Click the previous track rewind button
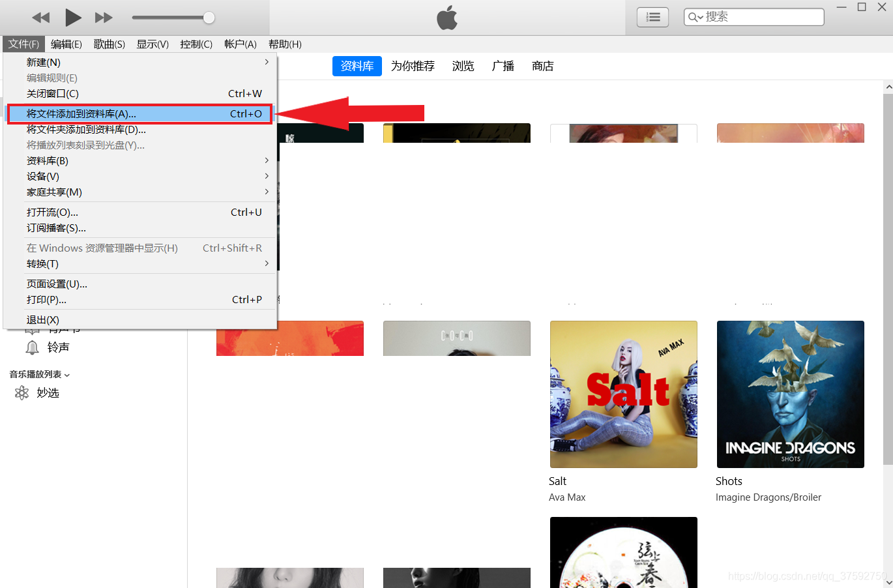 pyautogui.click(x=41, y=18)
